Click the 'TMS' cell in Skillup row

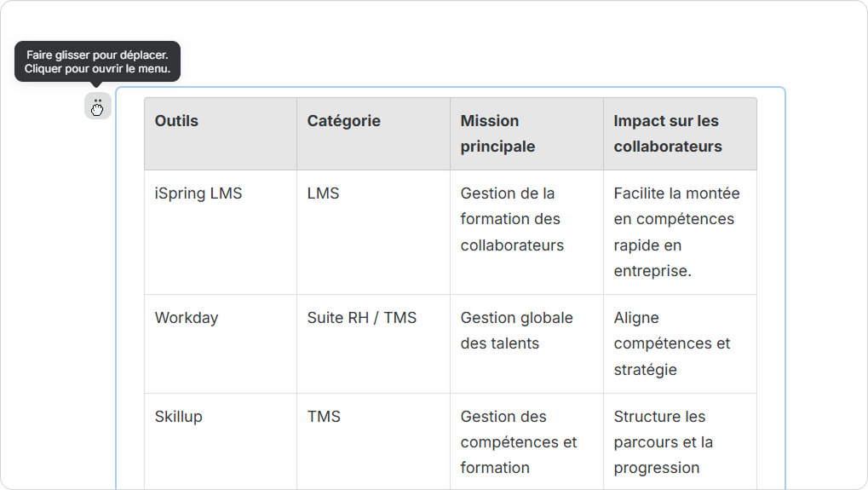click(324, 417)
